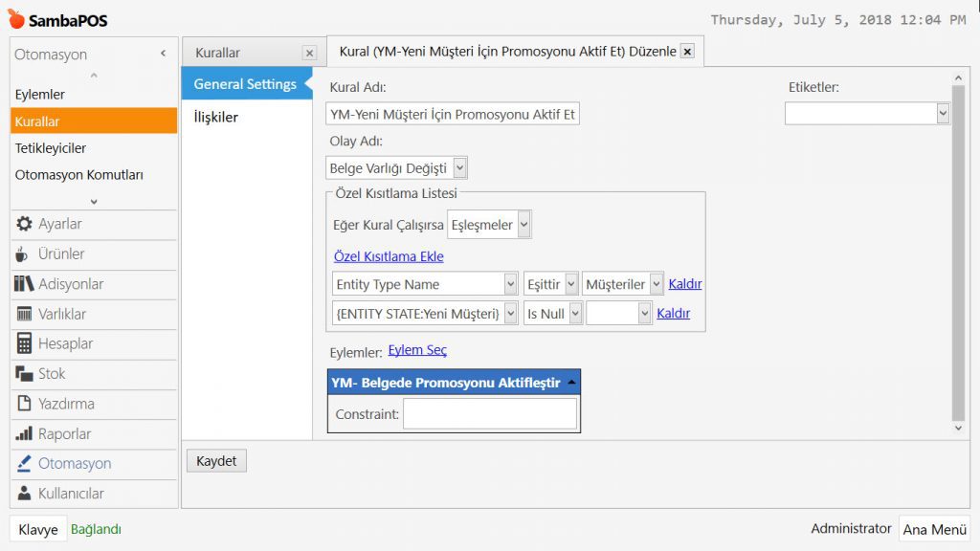
Task: Open the Etiketler dropdown
Action: click(x=943, y=114)
